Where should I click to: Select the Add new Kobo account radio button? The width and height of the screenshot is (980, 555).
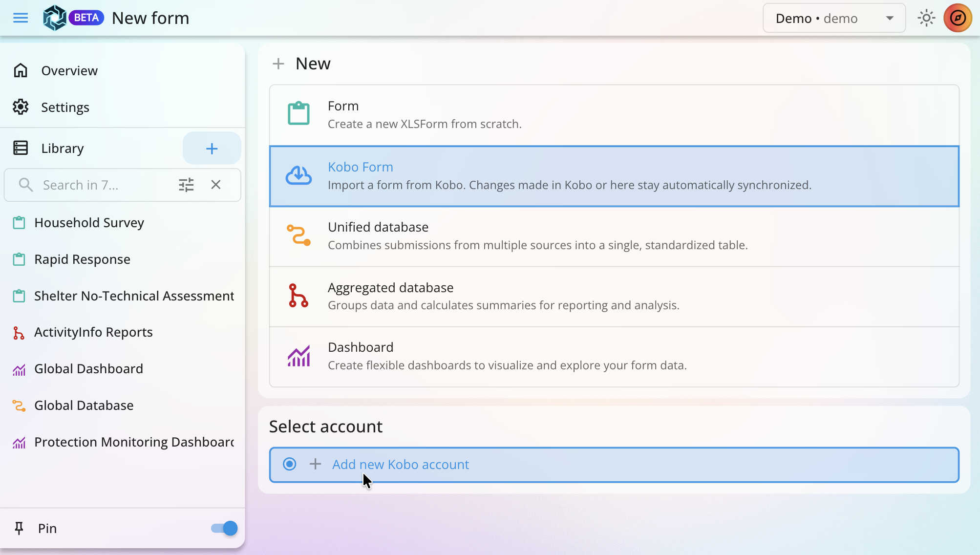pyautogui.click(x=290, y=464)
